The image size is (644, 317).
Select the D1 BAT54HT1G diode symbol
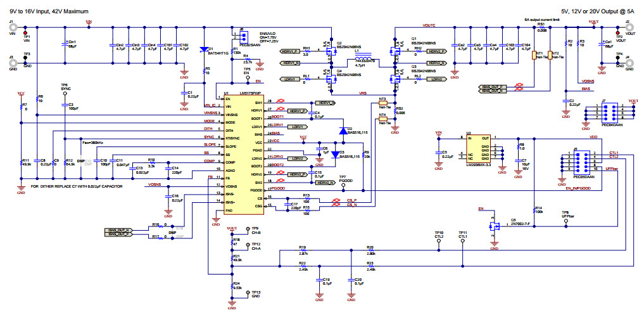pos(203,49)
